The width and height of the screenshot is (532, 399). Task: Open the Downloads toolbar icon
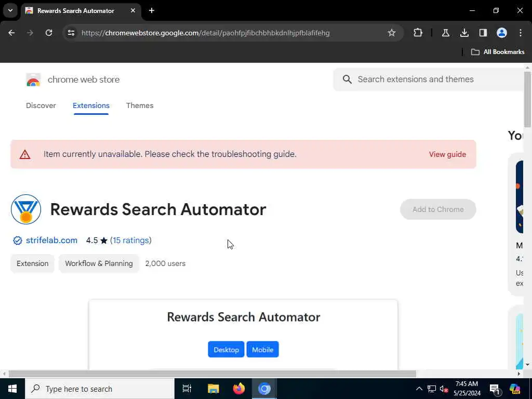point(464,33)
